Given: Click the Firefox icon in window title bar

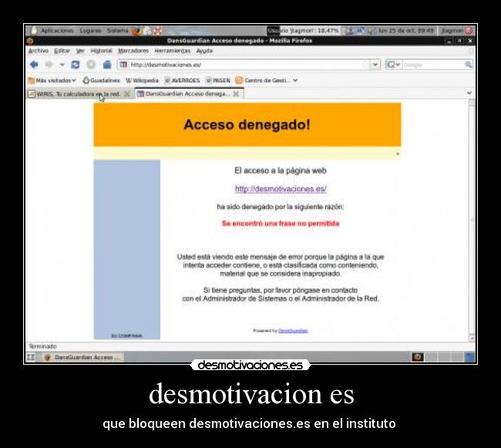Looking at the screenshot, I should 30,41.
